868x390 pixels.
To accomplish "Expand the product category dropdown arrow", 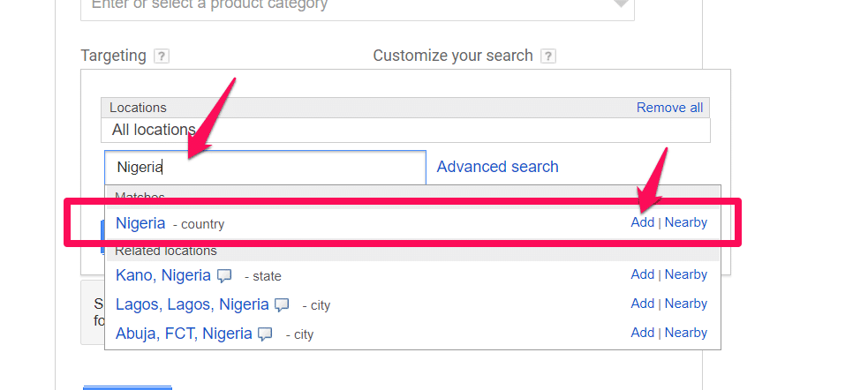I will point(620,4).
